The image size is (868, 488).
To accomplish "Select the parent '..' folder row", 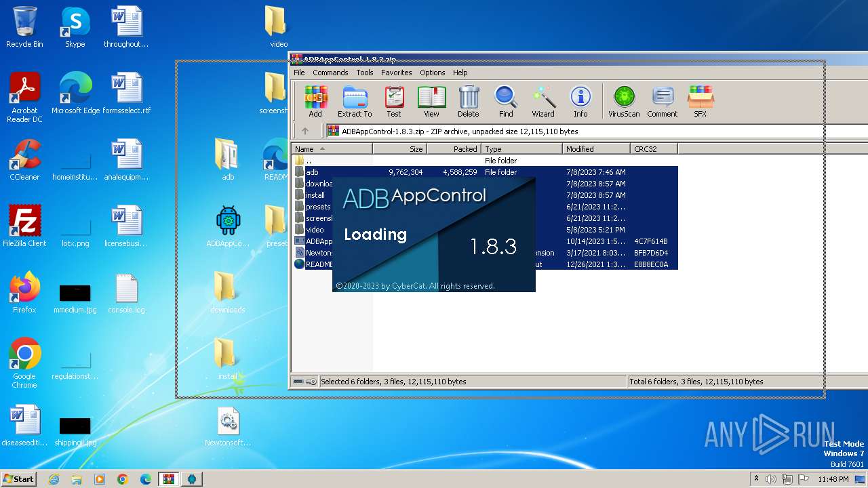I will tap(485, 161).
